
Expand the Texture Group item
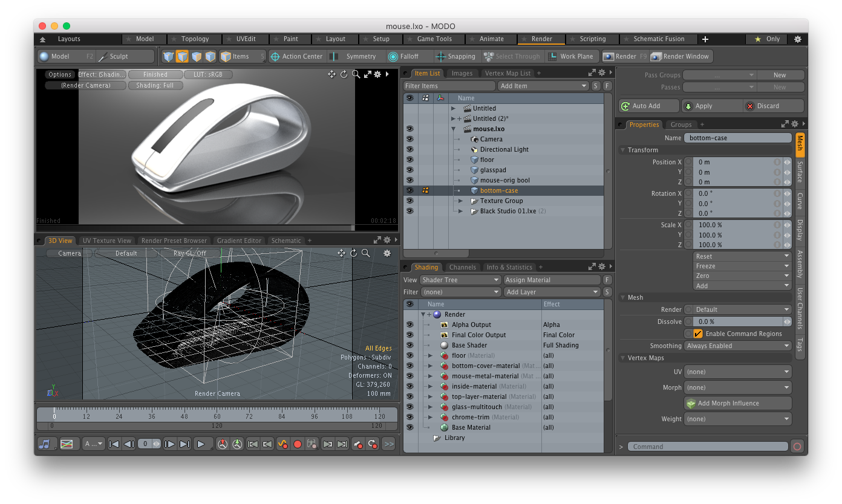(x=460, y=201)
